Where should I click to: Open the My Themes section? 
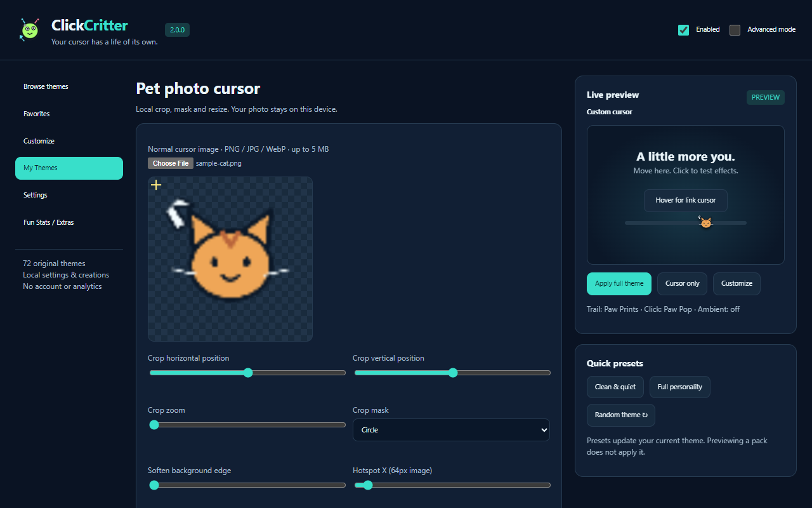point(69,168)
